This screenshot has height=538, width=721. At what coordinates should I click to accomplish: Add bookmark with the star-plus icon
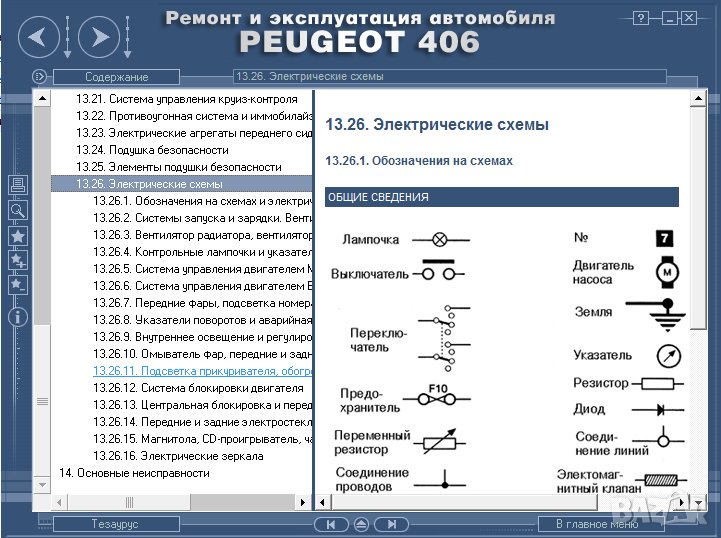pos(17,261)
